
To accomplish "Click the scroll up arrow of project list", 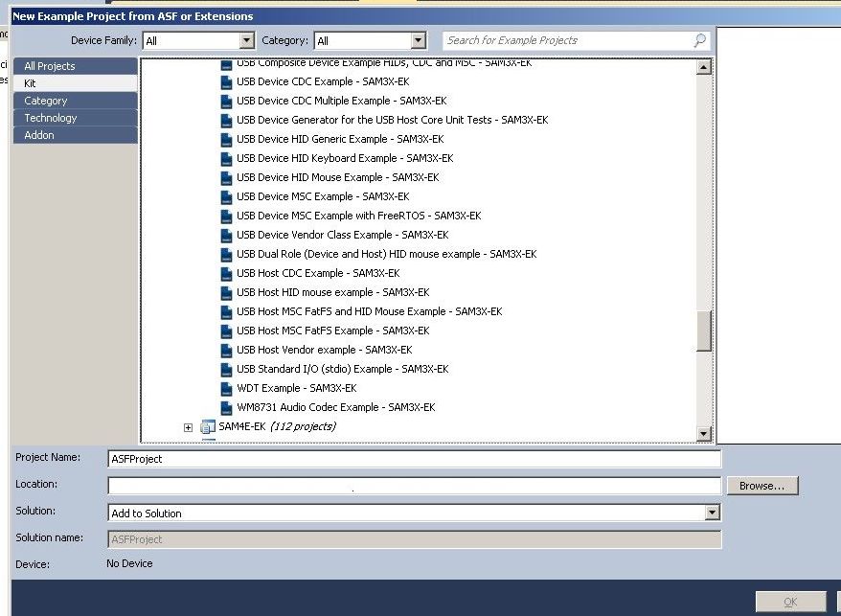I will tap(703, 67).
